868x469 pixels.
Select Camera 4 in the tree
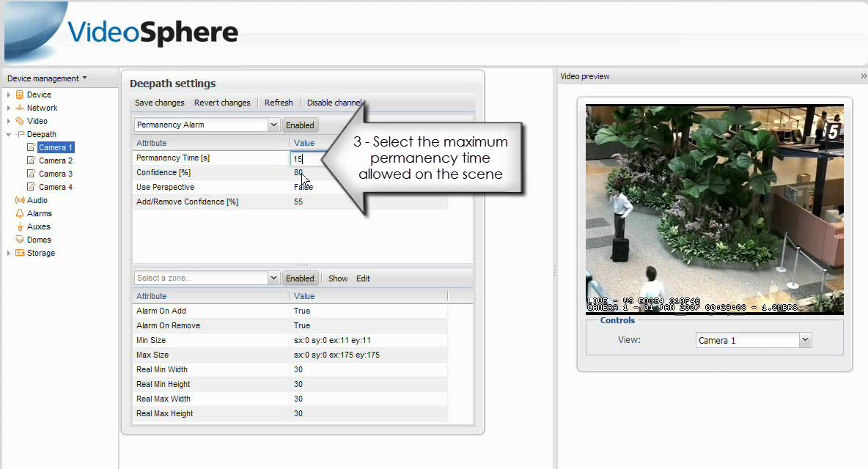56,187
